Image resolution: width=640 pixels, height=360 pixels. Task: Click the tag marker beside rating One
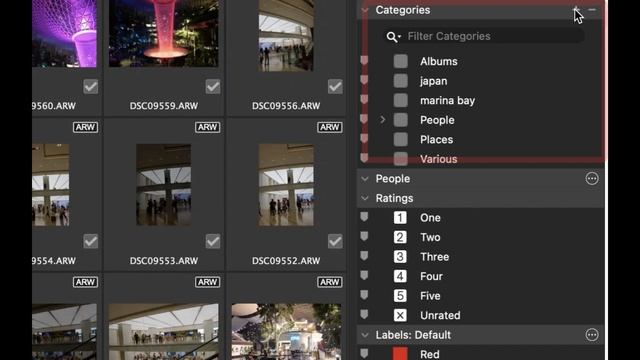(x=364, y=217)
